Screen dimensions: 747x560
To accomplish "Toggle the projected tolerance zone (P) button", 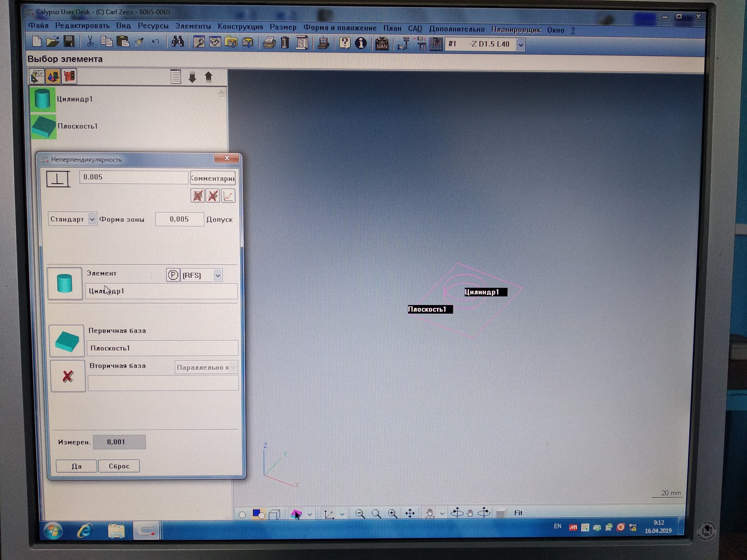I will coord(173,275).
